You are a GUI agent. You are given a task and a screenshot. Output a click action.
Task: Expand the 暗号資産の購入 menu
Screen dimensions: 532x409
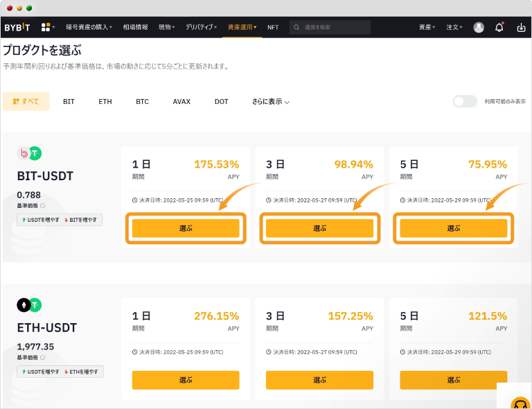(x=89, y=27)
